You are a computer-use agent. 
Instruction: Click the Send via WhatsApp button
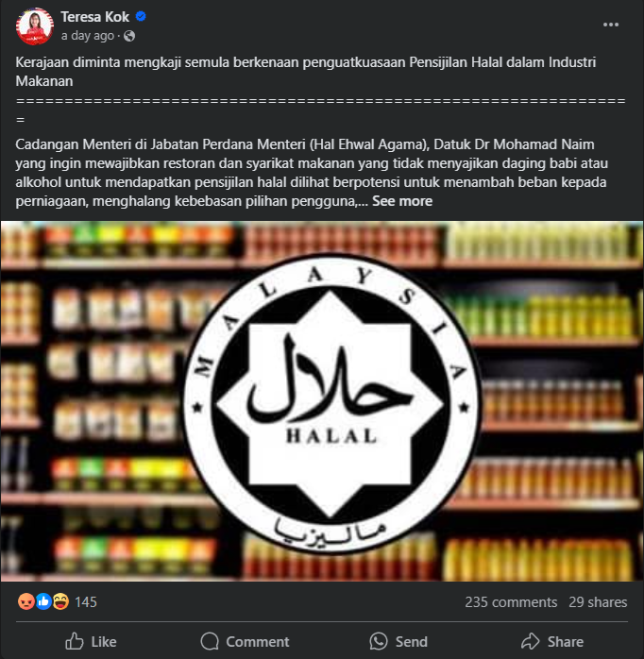(398, 641)
